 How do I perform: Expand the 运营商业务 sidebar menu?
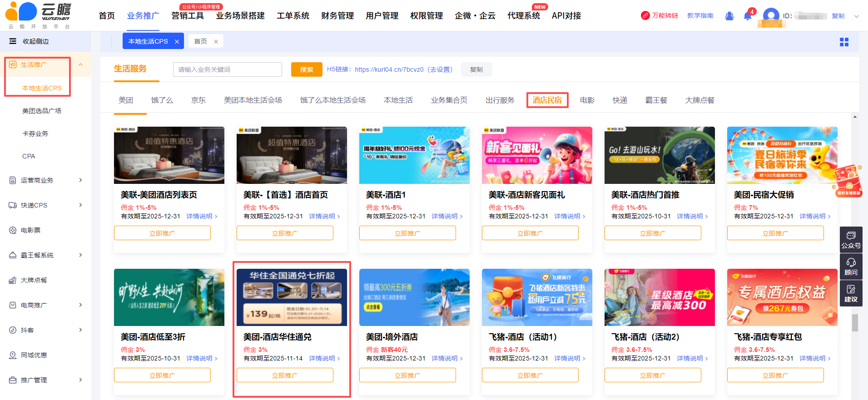pyautogui.click(x=80, y=180)
